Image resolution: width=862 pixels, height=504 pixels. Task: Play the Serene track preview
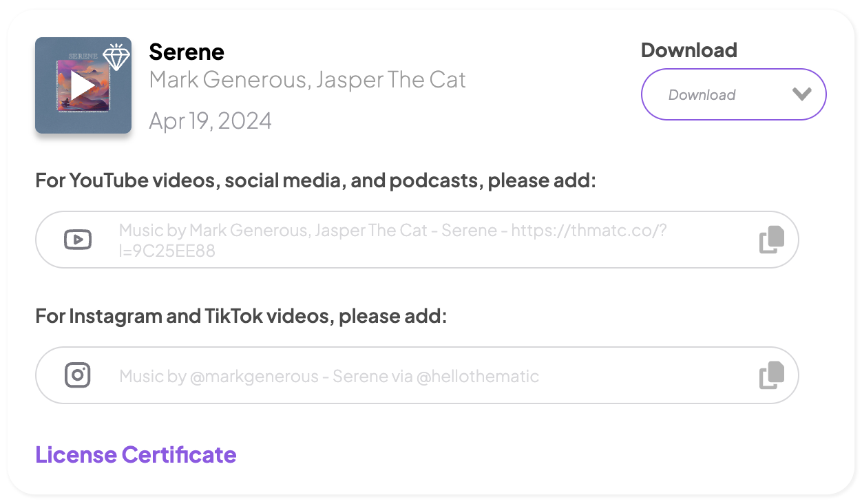(x=83, y=85)
